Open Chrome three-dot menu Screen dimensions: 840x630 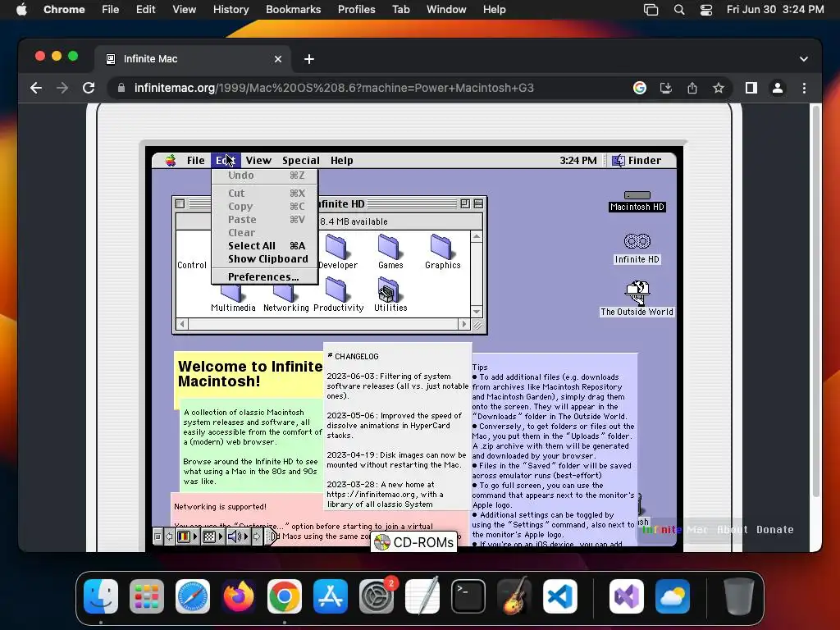[x=804, y=88]
